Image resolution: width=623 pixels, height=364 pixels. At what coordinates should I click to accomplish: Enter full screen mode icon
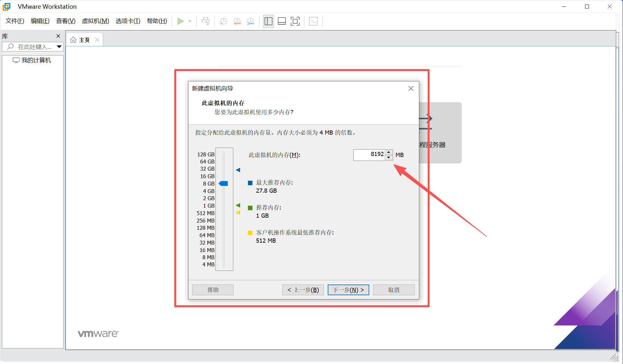pos(295,21)
